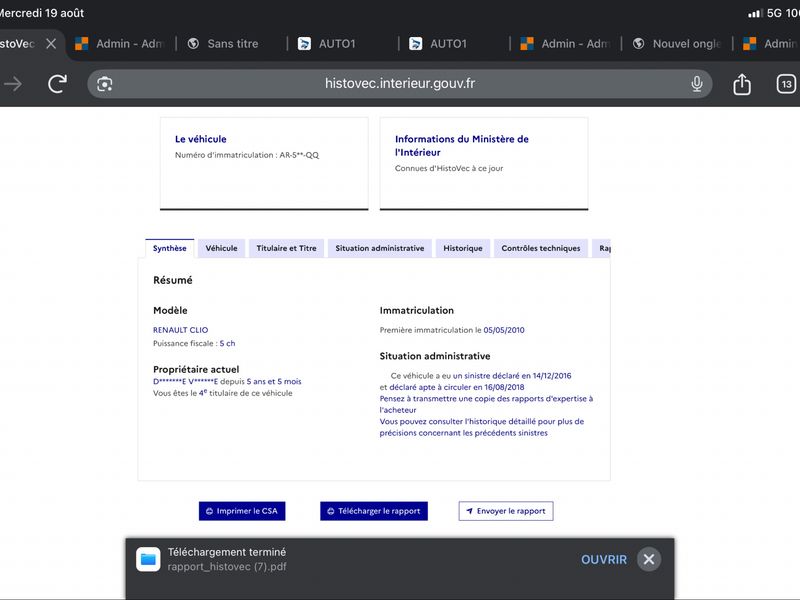Dismiss the download finished banner

tap(649, 560)
